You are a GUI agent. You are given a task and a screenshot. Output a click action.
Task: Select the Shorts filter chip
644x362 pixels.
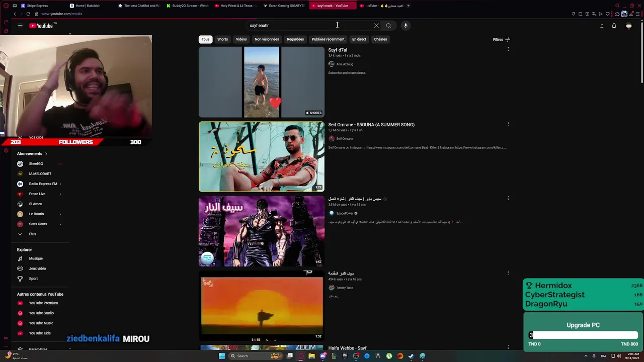(222, 39)
